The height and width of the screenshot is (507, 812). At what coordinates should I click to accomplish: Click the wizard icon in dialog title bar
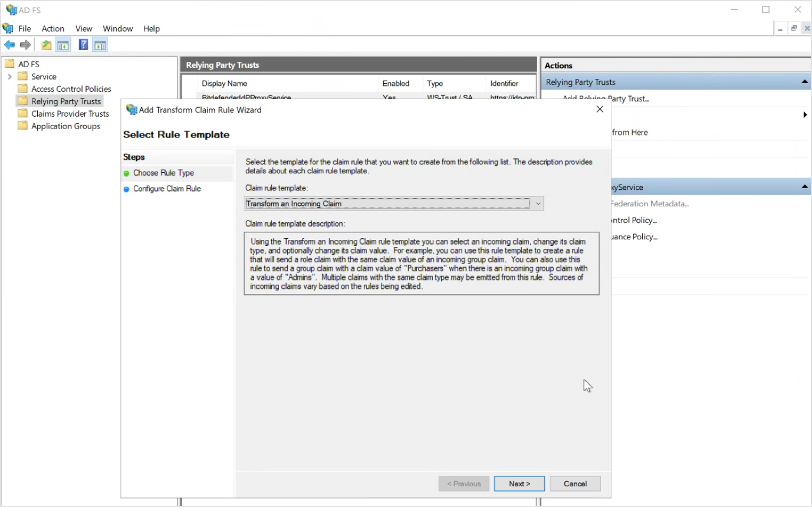point(132,110)
